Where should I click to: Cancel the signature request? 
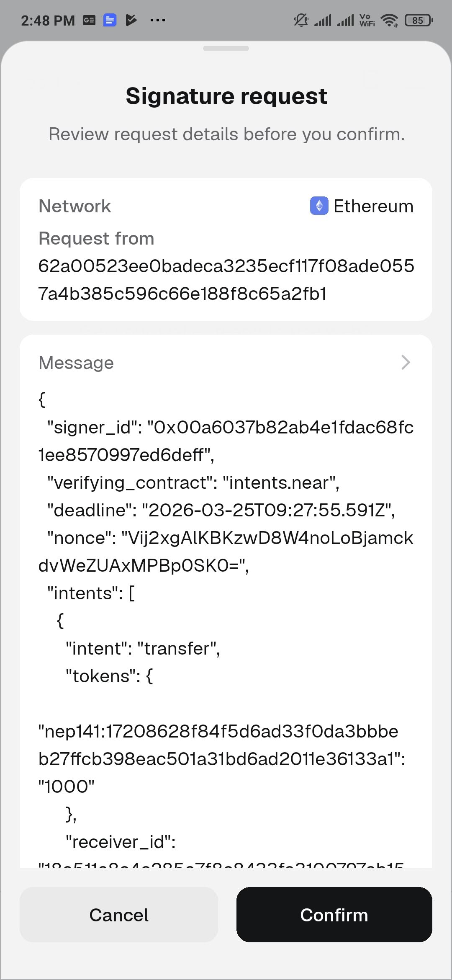point(118,915)
